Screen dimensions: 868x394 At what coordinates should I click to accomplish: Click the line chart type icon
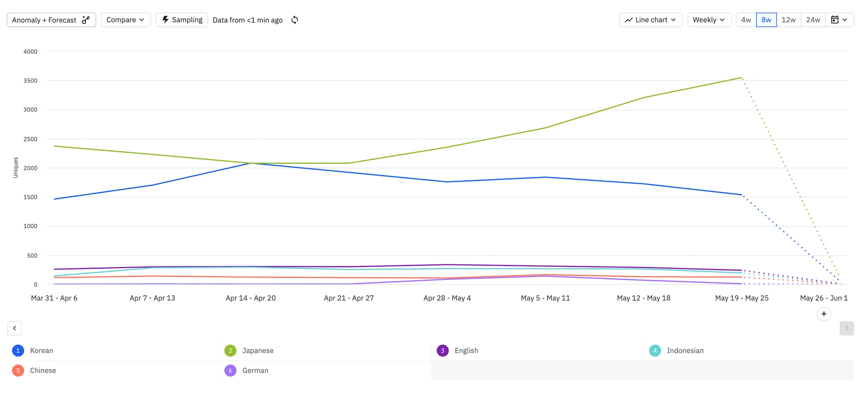(629, 20)
